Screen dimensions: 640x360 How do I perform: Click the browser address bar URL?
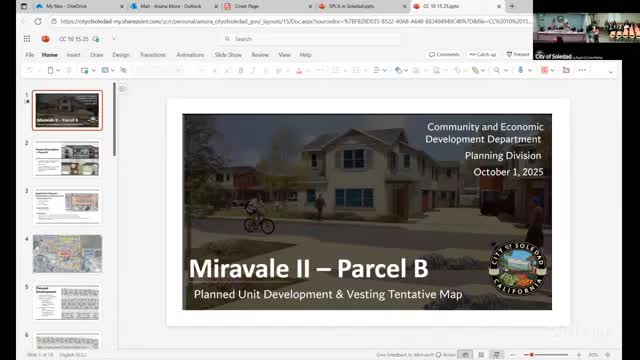[x=296, y=21]
